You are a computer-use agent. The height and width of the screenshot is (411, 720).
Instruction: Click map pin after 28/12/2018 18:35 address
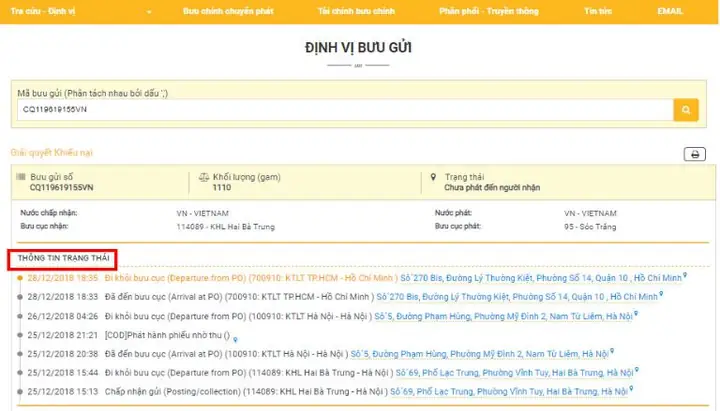tap(685, 275)
